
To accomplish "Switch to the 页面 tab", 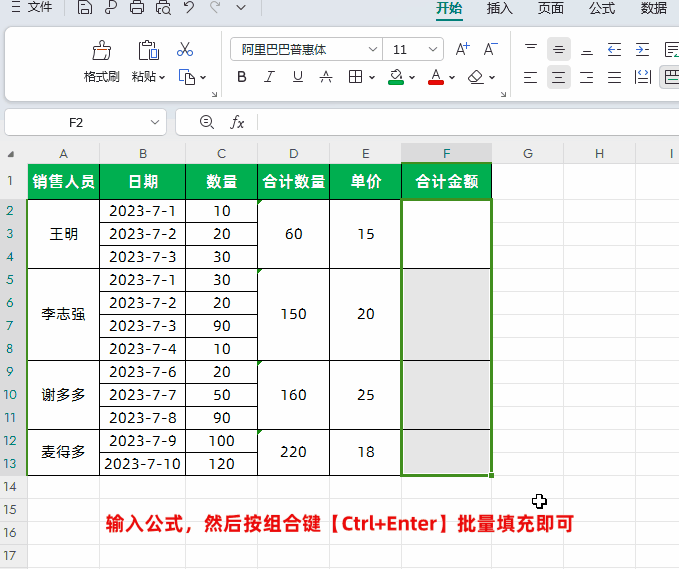I will (551, 8).
